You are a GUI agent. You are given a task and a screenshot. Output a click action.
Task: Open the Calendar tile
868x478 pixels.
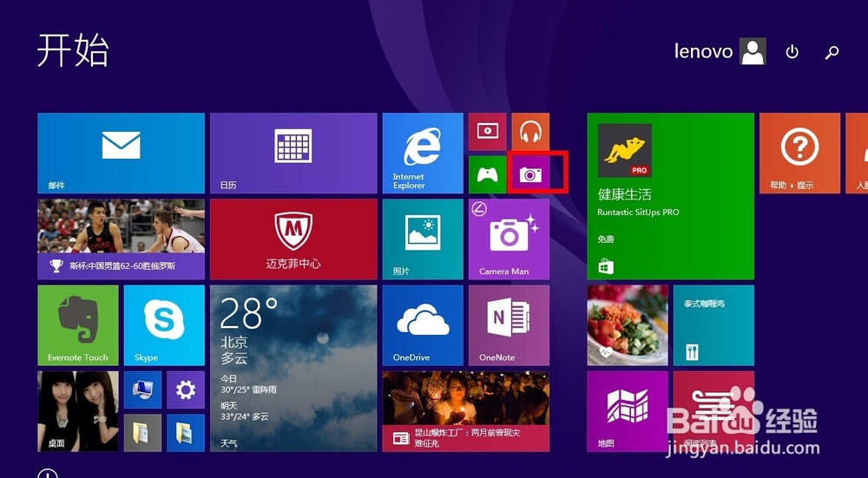[293, 154]
